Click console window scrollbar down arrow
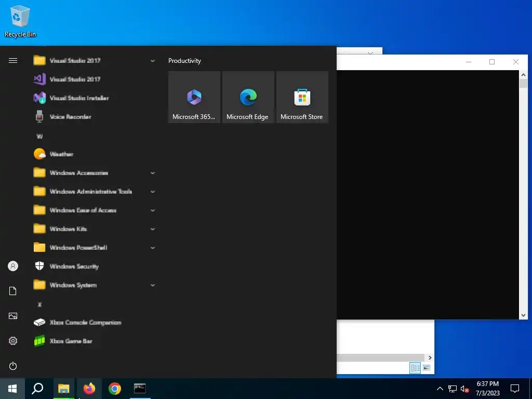Image resolution: width=532 pixels, height=399 pixels. [x=523, y=315]
